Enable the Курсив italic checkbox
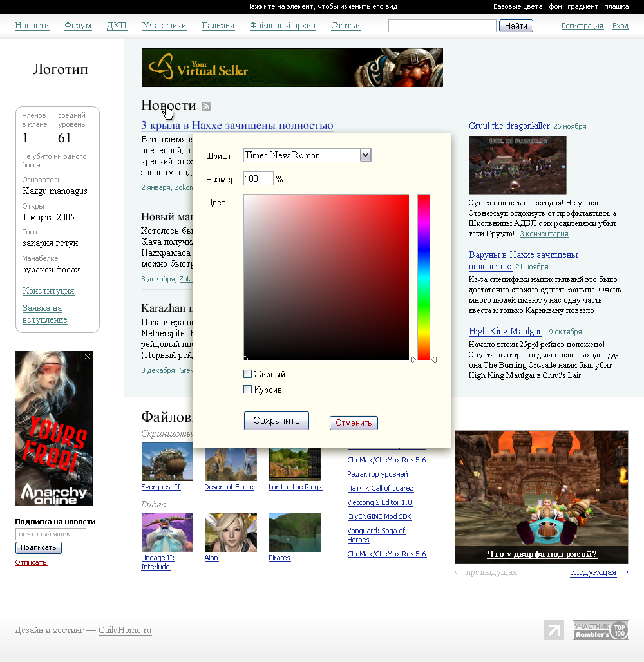Image resolution: width=644 pixels, height=662 pixels. tap(248, 390)
